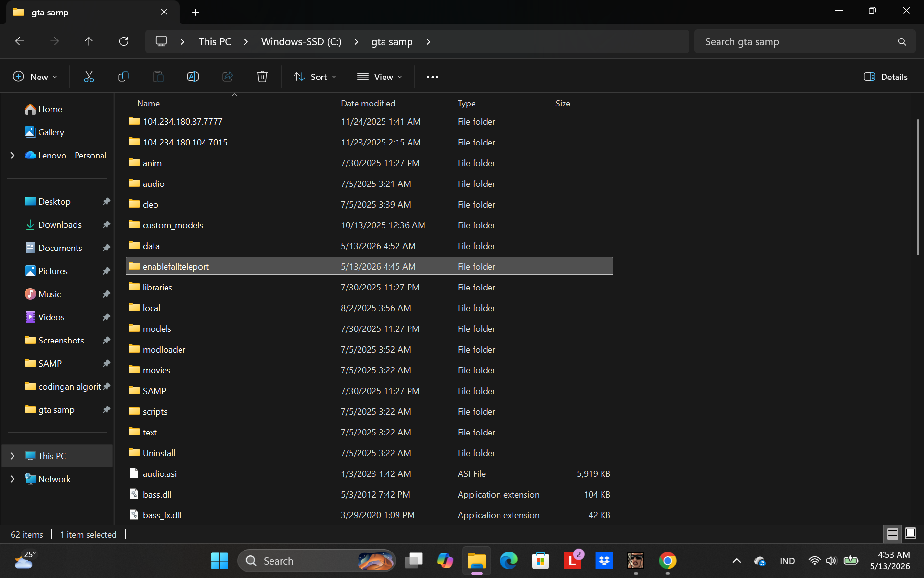Click the Delete trash icon
Screen dimensions: 924x578
click(x=262, y=77)
